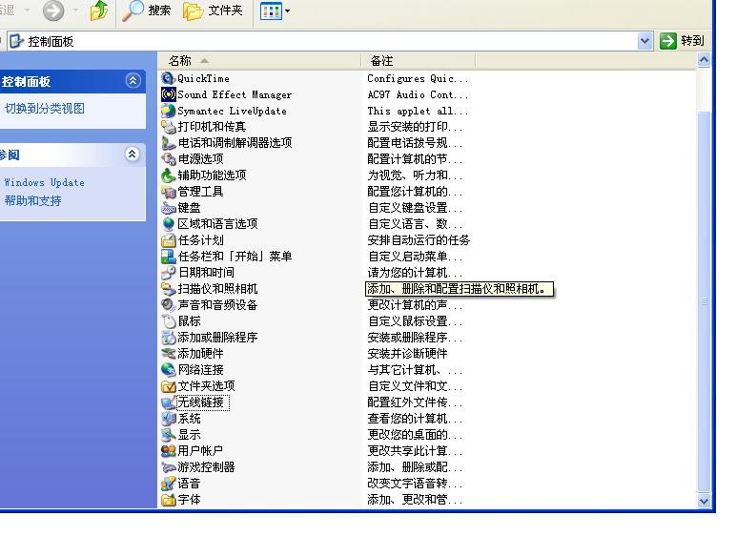This screenshot has width=756, height=557.
Task: Click the 安排自动运行的任务 note
Action: tap(419, 240)
